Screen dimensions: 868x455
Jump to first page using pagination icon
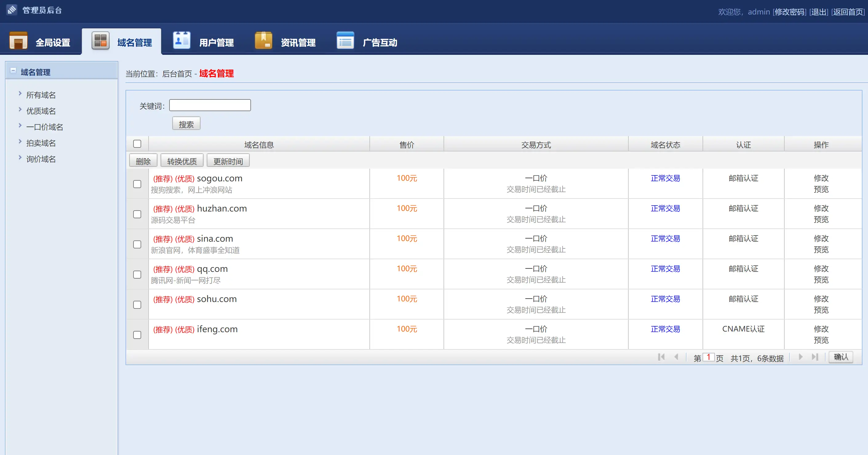coord(661,357)
